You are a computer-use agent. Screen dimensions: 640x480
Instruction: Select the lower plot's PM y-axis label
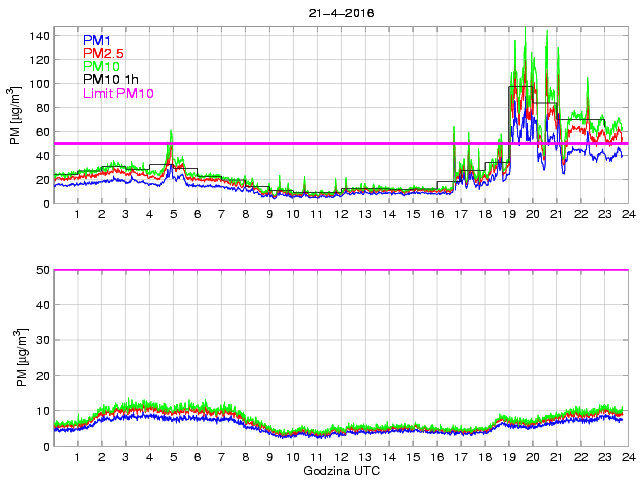[15, 358]
